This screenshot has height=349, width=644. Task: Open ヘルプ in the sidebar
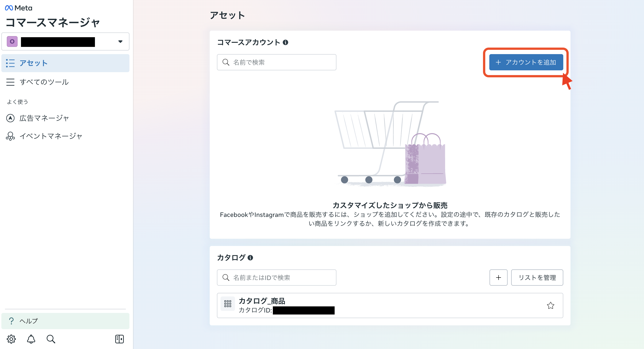click(28, 321)
